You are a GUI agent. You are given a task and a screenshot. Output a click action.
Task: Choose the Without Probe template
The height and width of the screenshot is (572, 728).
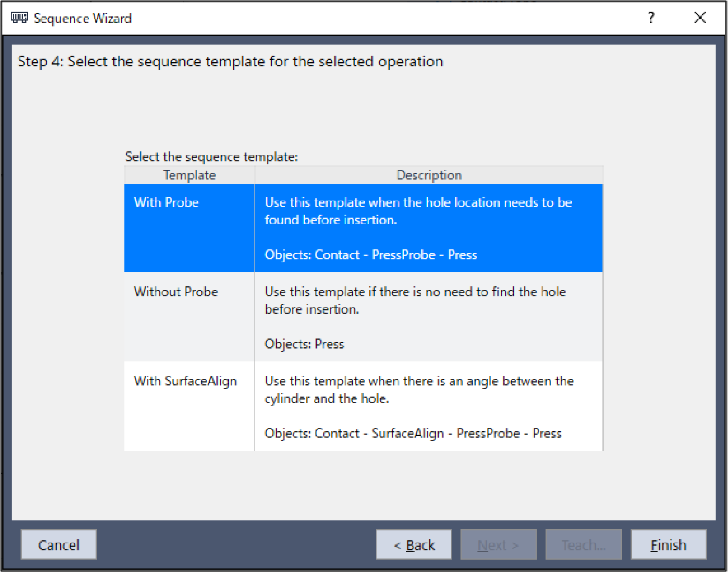coord(176,292)
